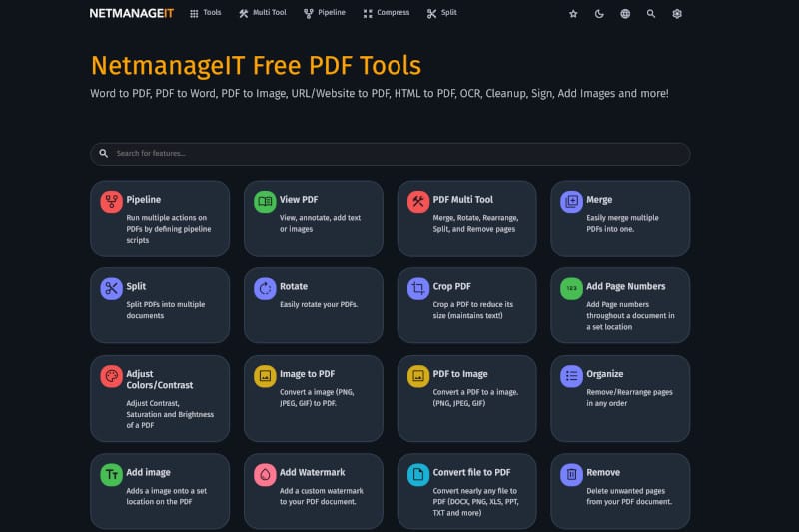
Task: Expand the Tools menu in navbar
Action: [x=205, y=14]
